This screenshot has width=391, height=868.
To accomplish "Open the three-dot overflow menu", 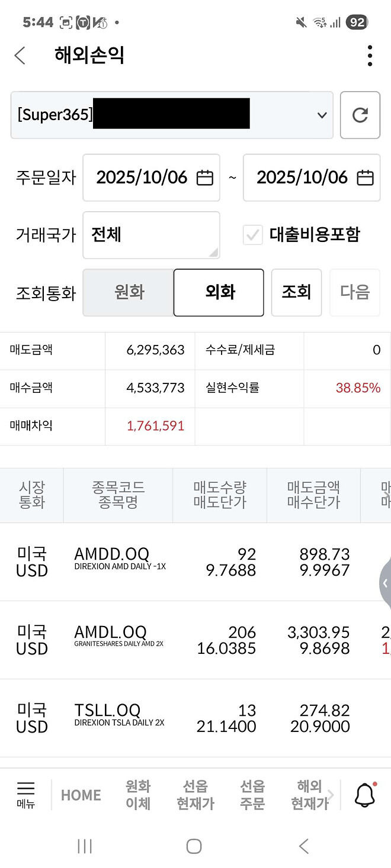I will [x=370, y=55].
